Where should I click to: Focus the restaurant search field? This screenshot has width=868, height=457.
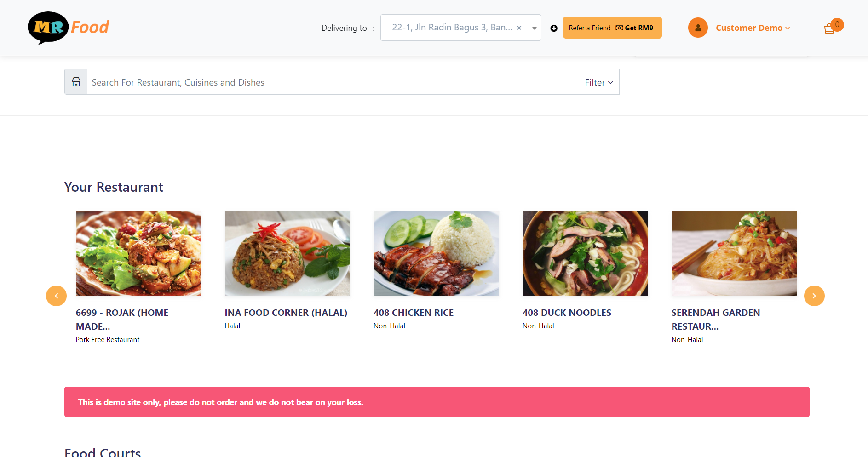[332, 82]
